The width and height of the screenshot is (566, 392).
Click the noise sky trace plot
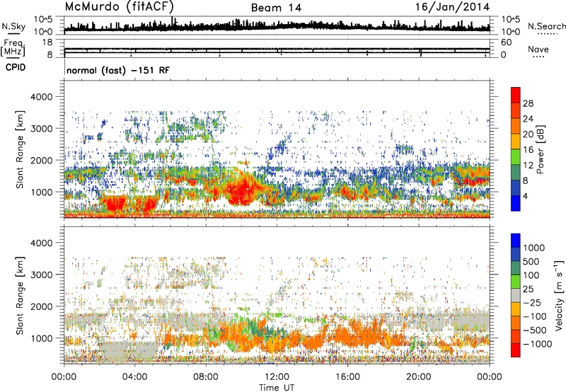point(277,25)
